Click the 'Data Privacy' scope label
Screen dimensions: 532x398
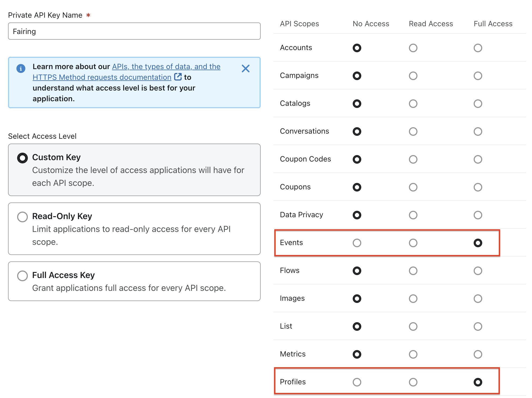coord(301,215)
